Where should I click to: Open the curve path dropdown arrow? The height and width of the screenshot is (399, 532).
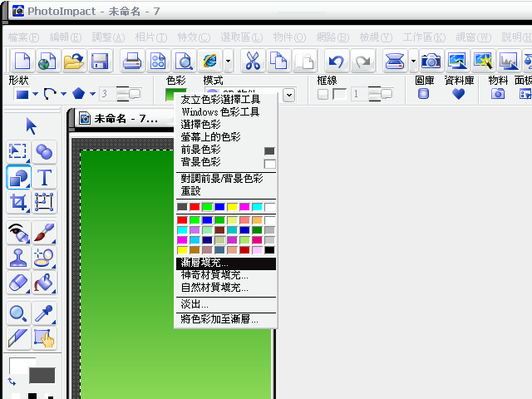(63, 94)
